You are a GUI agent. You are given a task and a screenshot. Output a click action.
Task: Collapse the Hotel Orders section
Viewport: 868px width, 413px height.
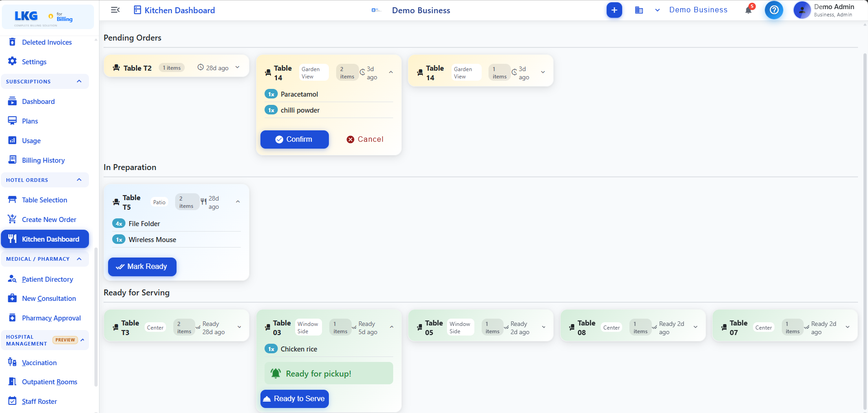(x=79, y=180)
